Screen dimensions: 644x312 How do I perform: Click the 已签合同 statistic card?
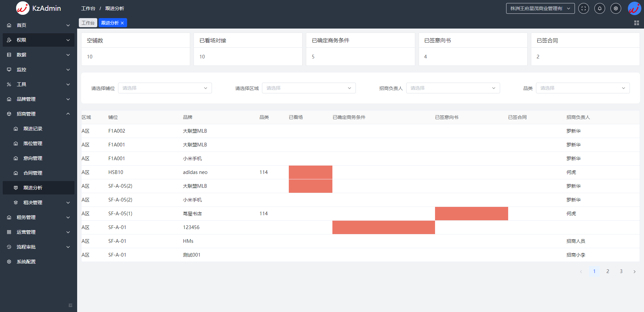coord(586,49)
